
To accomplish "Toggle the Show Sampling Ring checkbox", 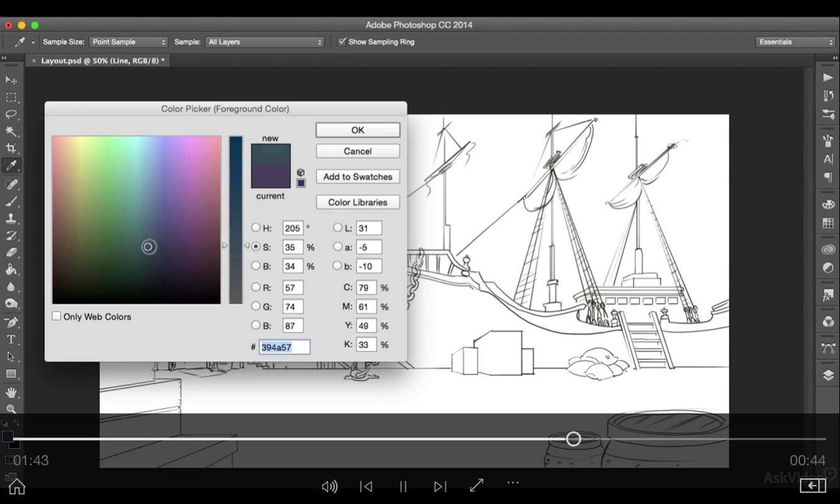I will [x=342, y=42].
